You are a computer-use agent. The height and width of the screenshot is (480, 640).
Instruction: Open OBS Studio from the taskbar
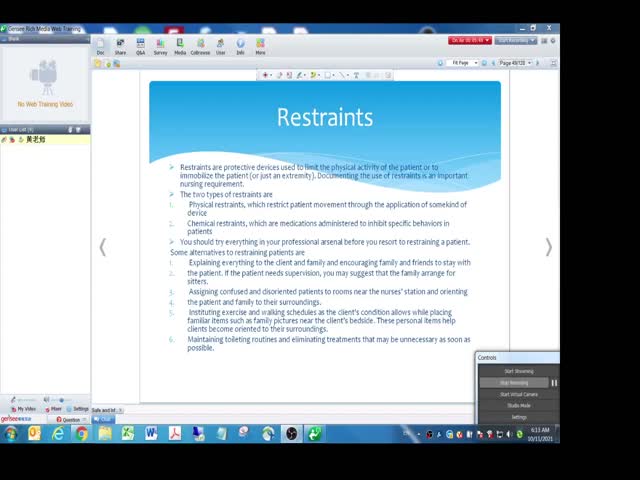point(291,433)
